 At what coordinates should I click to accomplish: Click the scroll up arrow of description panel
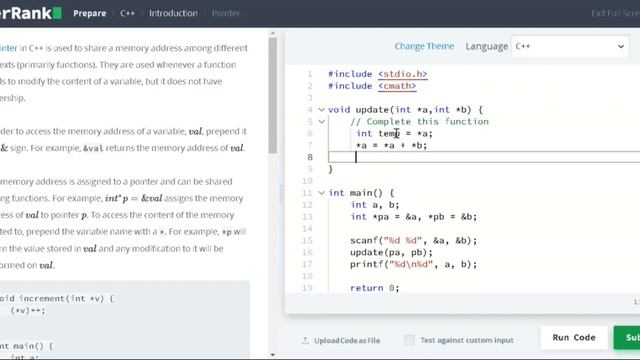[x=273, y=33]
